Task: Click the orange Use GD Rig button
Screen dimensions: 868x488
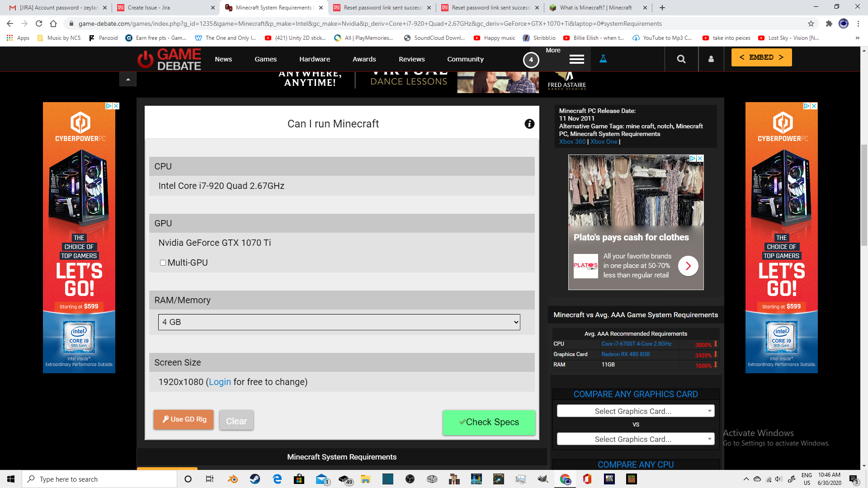Action: coord(184,419)
